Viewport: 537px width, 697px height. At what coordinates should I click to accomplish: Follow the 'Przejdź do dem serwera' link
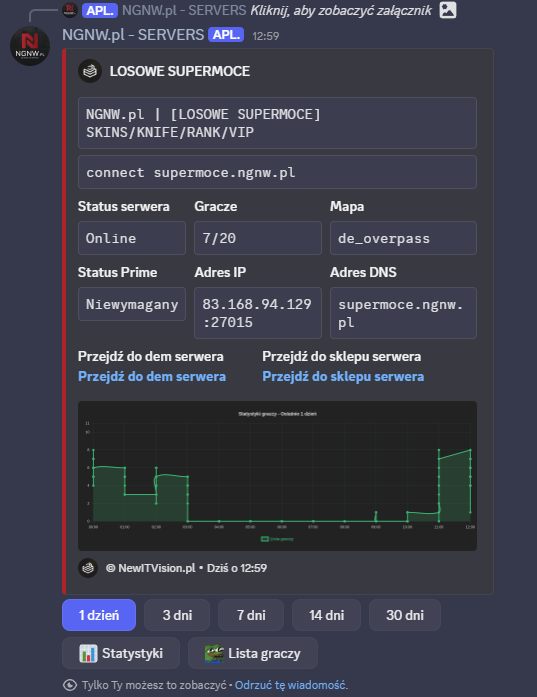coord(152,377)
